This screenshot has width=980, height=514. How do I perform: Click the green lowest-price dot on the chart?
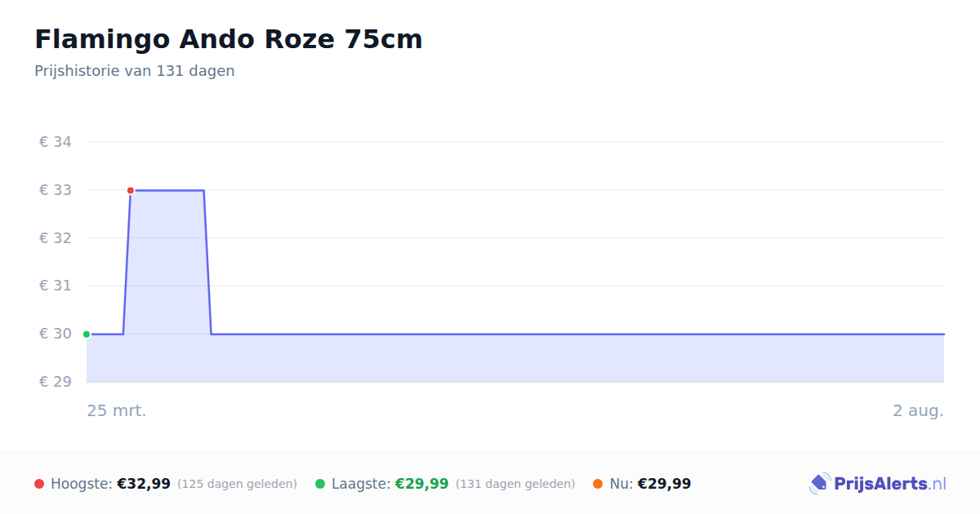pyautogui.click(x=87, y=335)
